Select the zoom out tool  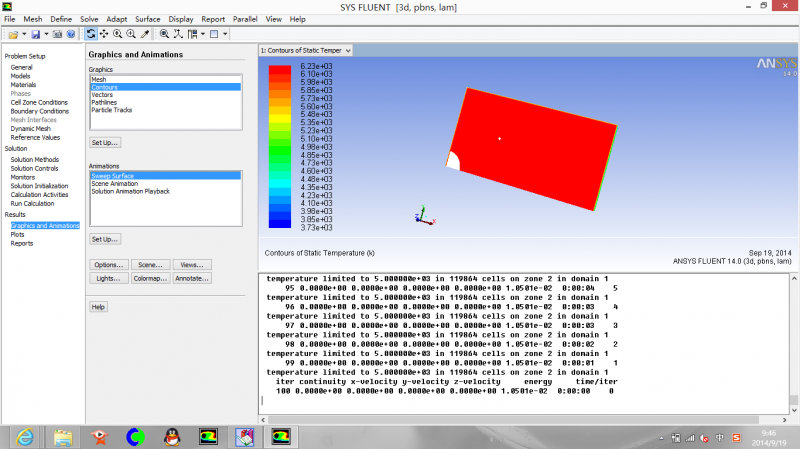(131, 34)
